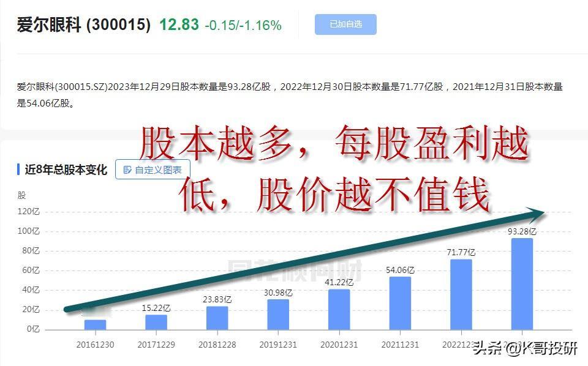Click the x-axis label 20161230

tap(96, 345)
